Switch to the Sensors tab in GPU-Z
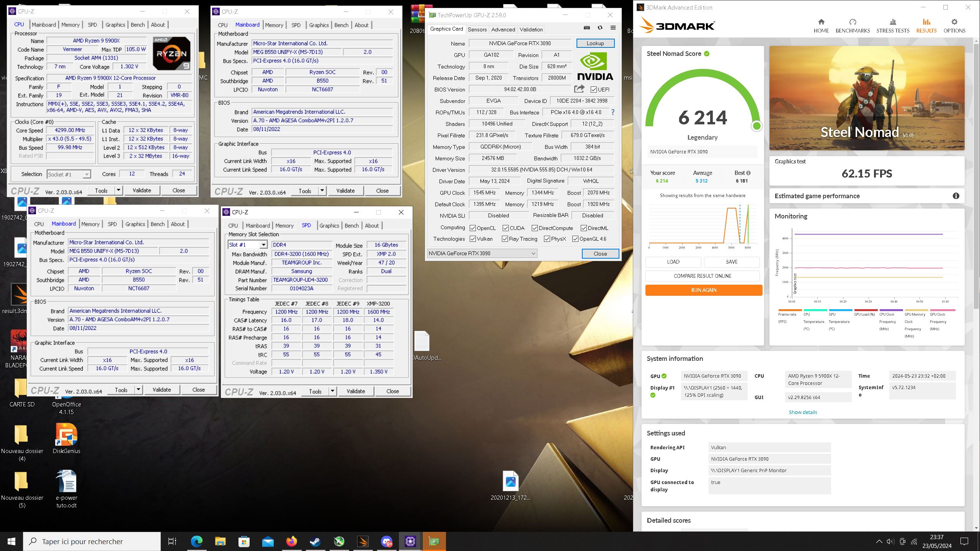 pyautogui.click(x=477, y=29)
